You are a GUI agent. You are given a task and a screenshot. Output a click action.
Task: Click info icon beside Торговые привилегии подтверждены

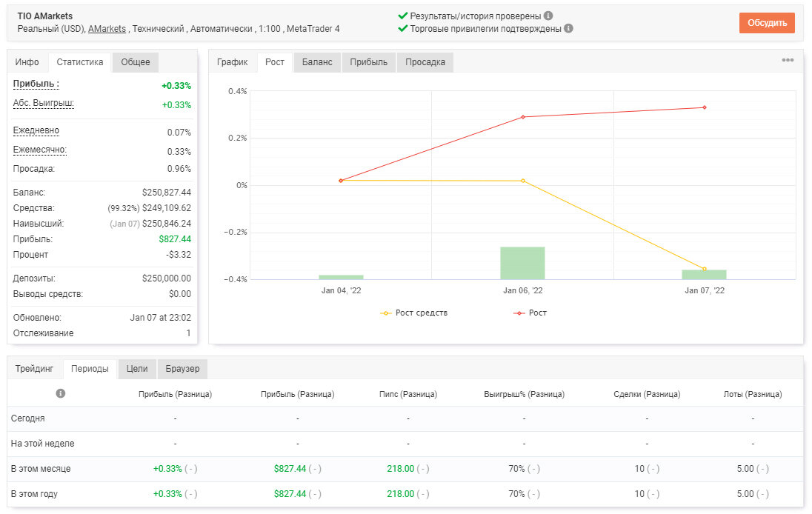tap(568, 28)
